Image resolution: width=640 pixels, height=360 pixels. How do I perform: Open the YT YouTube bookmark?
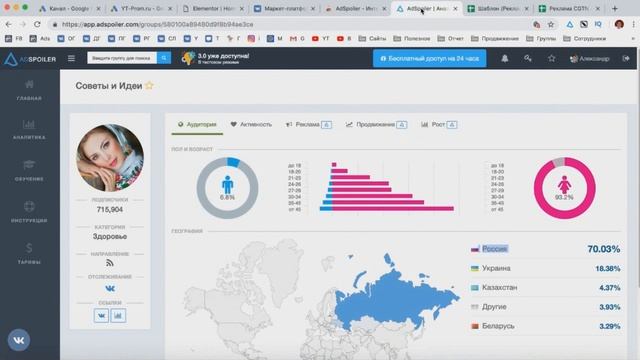(x=320, y=38)
